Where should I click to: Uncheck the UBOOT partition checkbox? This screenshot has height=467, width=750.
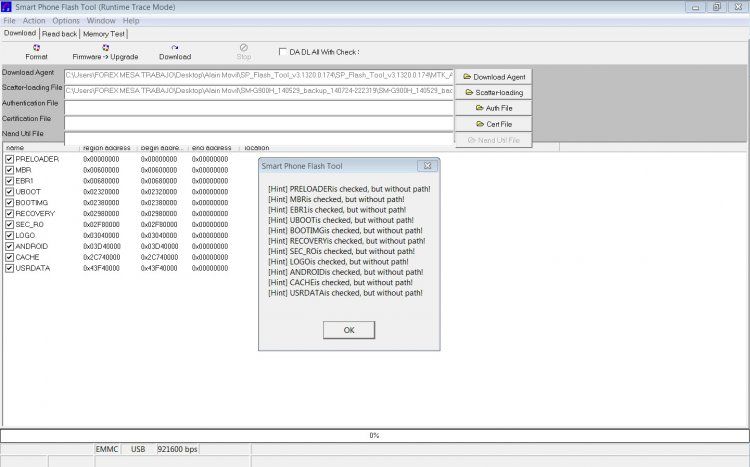10,191
